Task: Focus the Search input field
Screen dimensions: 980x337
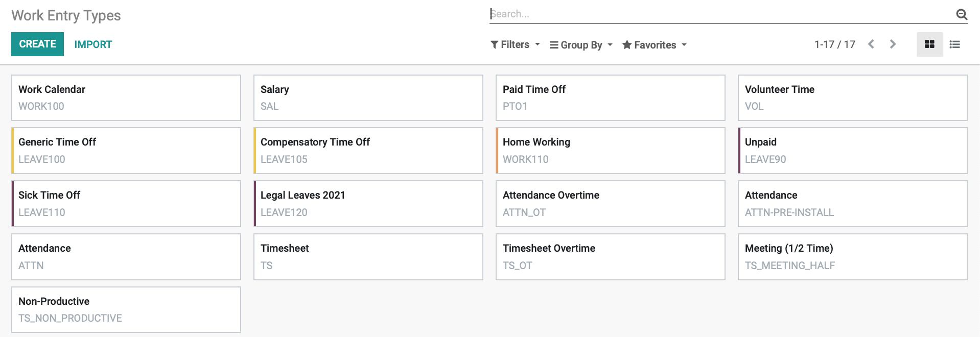Action: click(x=721, y=14)
